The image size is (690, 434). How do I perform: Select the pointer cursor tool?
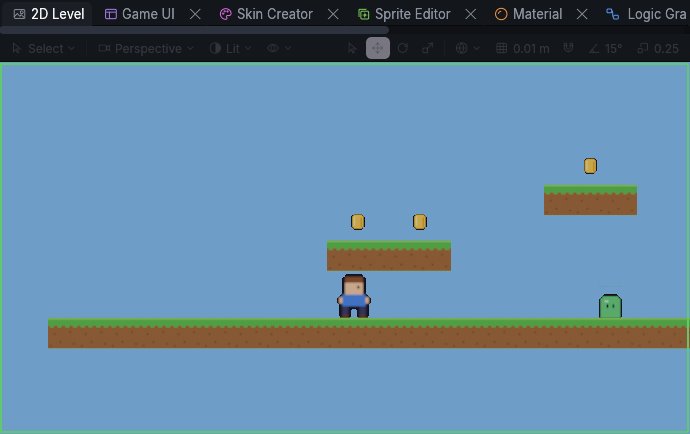pyautogui.click(x=352, y=48)
